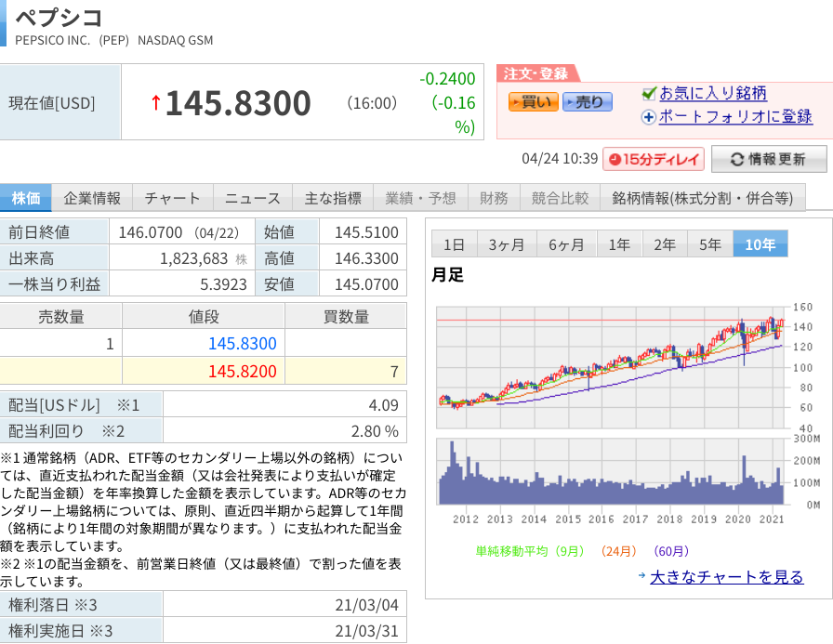This screenshot has width=833, height=644.
Task: Click the 配当利回り value 2.80 %
Action: pyautogui.click(x=375, y=431)
